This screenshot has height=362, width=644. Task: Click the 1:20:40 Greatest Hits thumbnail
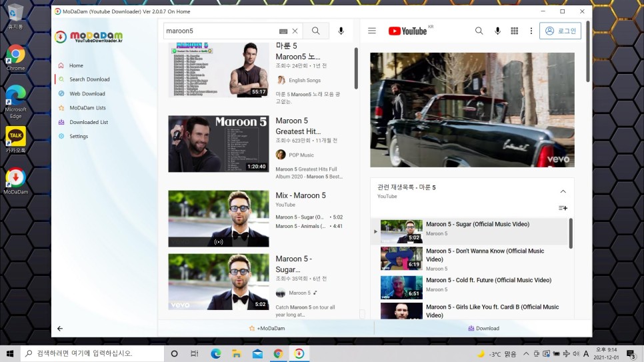click(219, 144)
